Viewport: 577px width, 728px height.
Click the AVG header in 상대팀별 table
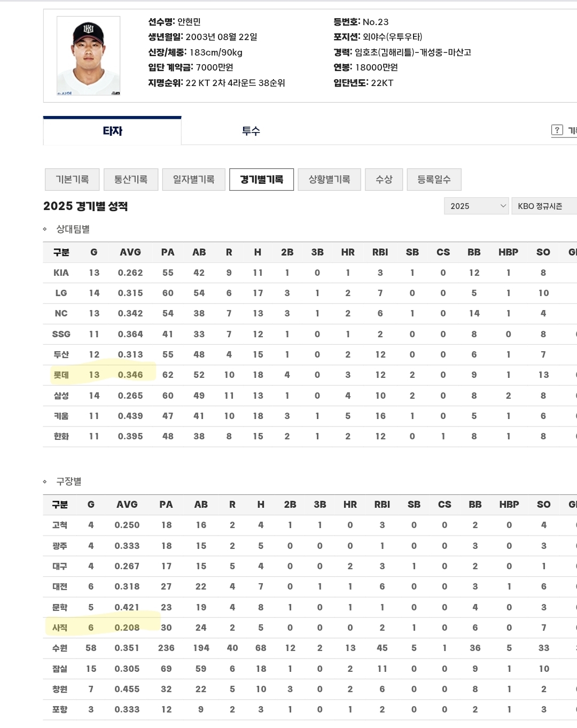[x=130, y=252]
